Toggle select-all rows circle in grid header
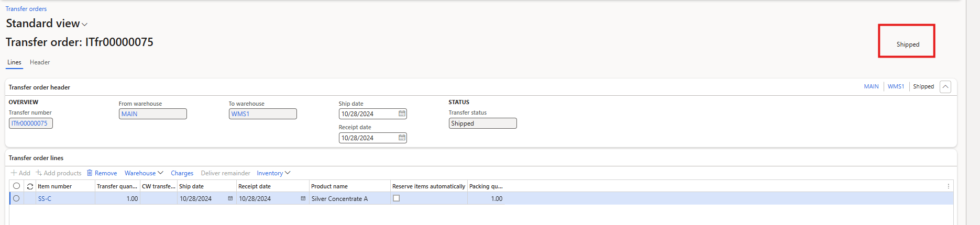980x225 pixels. (x=16, y=186)
